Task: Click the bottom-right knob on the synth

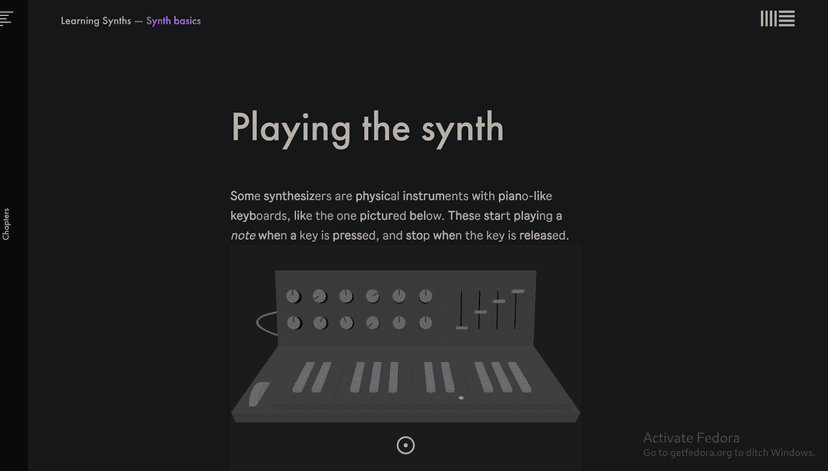Action: 425,323
